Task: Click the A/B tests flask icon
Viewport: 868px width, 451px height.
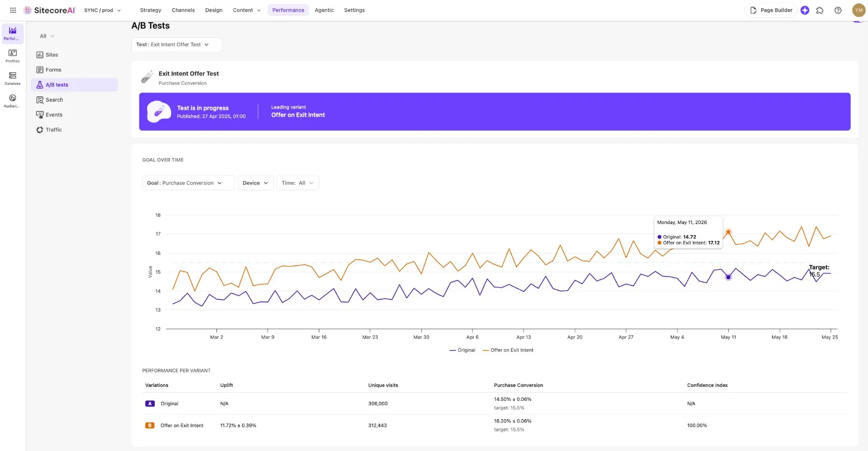Action: (x=40, y=85)
